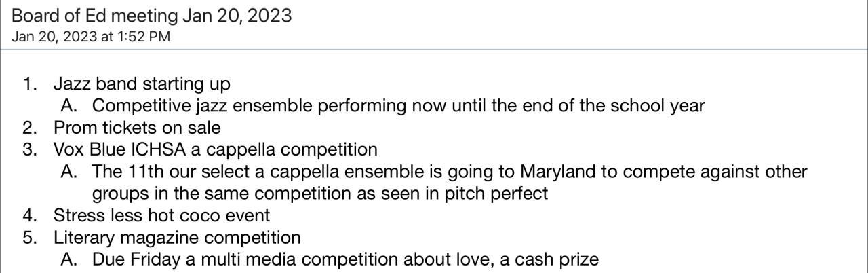Place cursor in 'Jazz band starting up' line
Screen dimensions: 868x273
tap(142, 84)
